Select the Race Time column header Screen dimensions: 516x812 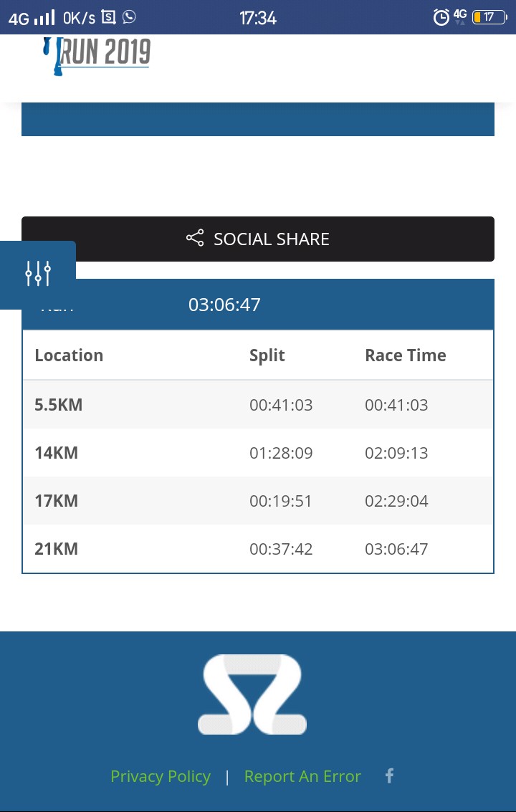pos(406,355)
